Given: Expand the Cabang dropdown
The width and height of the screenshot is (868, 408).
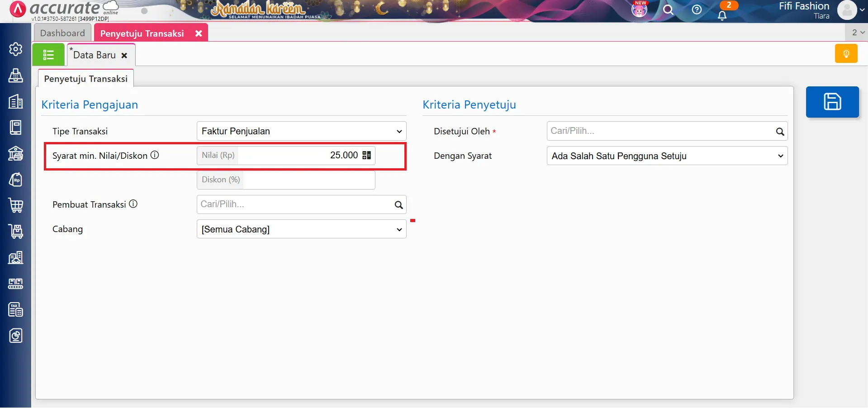Looking at the screenshot, I should coord(301,229).
